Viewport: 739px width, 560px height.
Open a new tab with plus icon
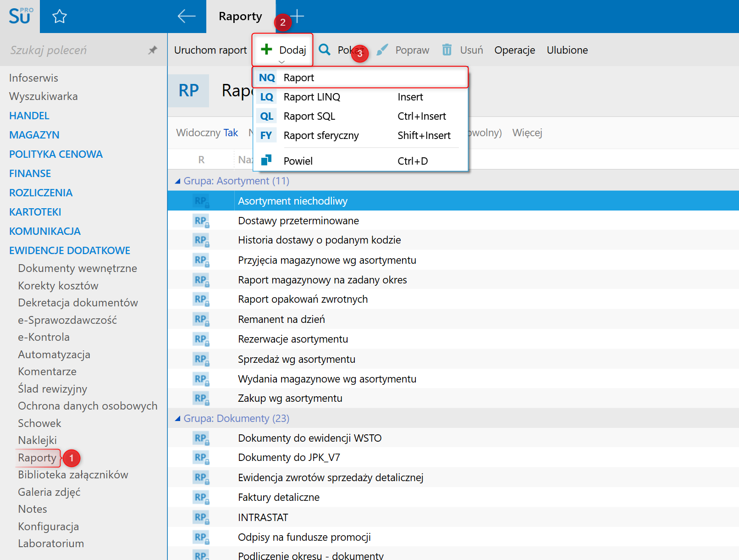(x=297, y=17)
